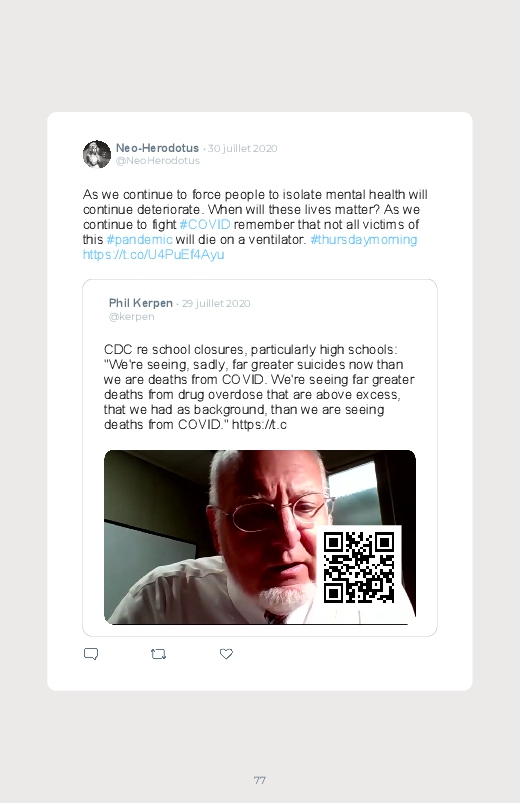The width and height of the screenshot is (520, 803).
Task: Open the #COVID hashtag
Action: (x=205, y=224)
